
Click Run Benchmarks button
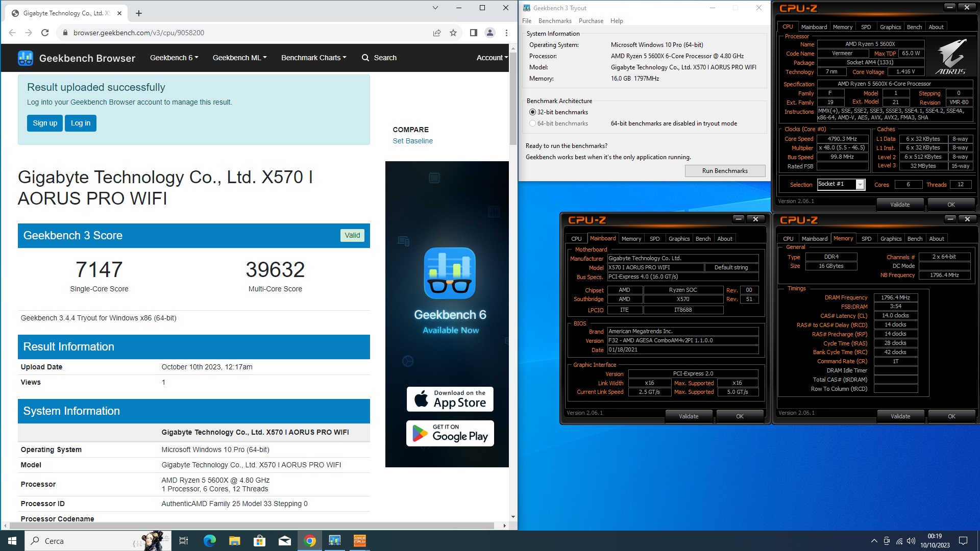[x=725, y=171]
